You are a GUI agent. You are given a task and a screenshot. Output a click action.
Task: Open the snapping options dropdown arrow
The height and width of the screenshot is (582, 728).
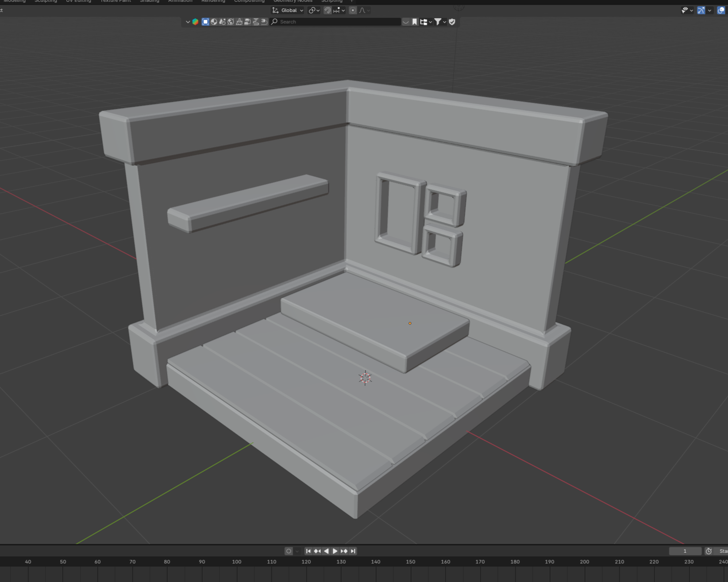(x=343, y=10)
